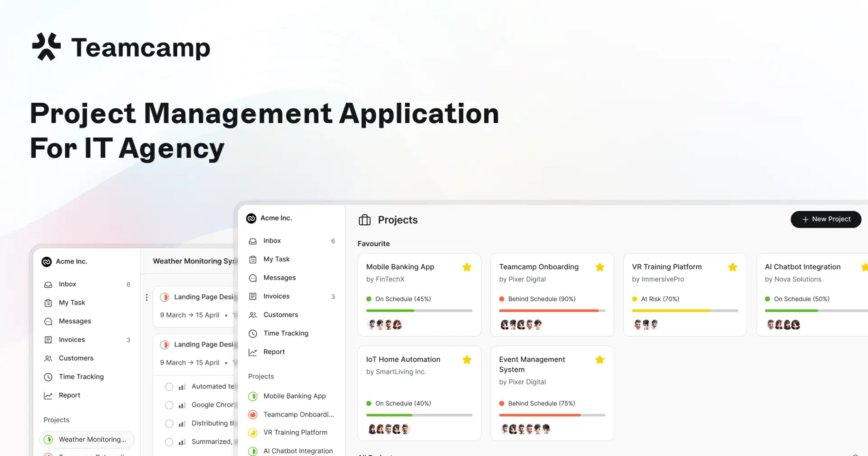Viewport: 868px width, 456px height.
Task: Click the New Project button
Action: point(826,219)
